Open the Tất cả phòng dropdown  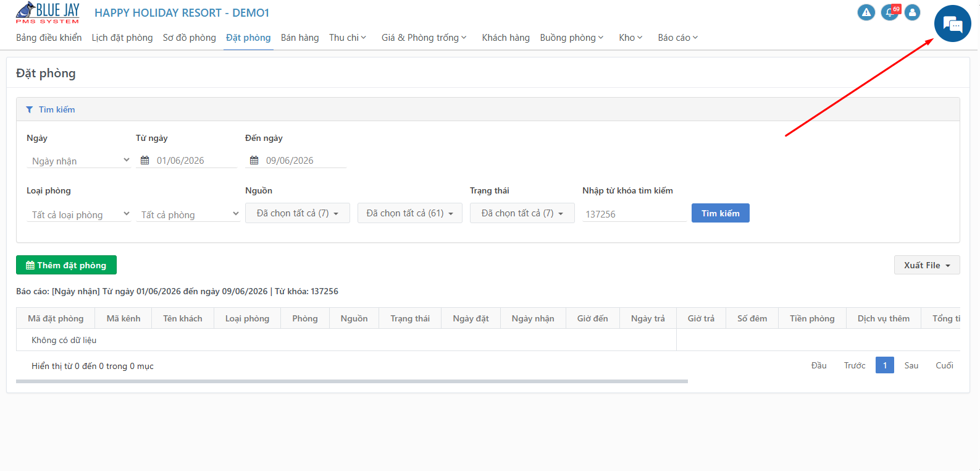[x=188, y=214]
